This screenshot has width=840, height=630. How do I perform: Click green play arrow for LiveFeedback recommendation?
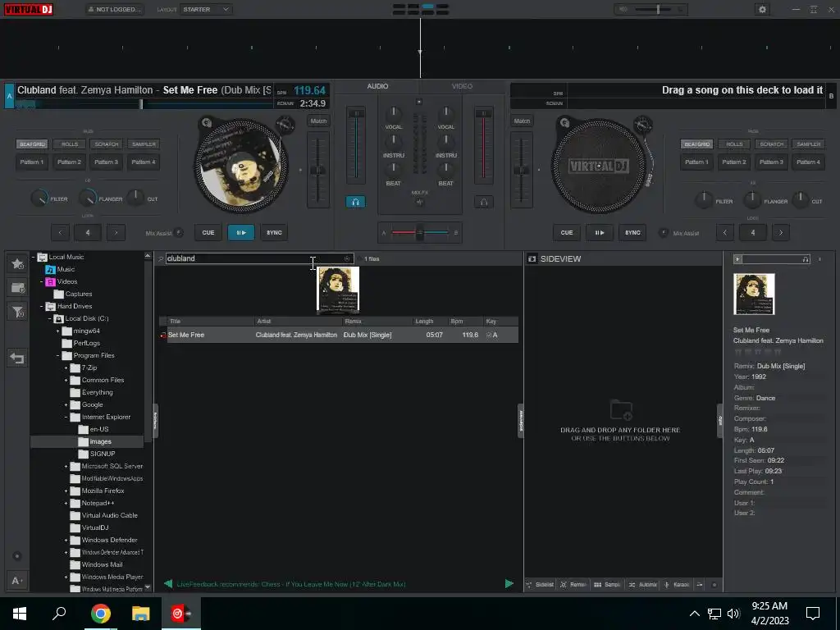pyautogui.click(x=509, y=584)
